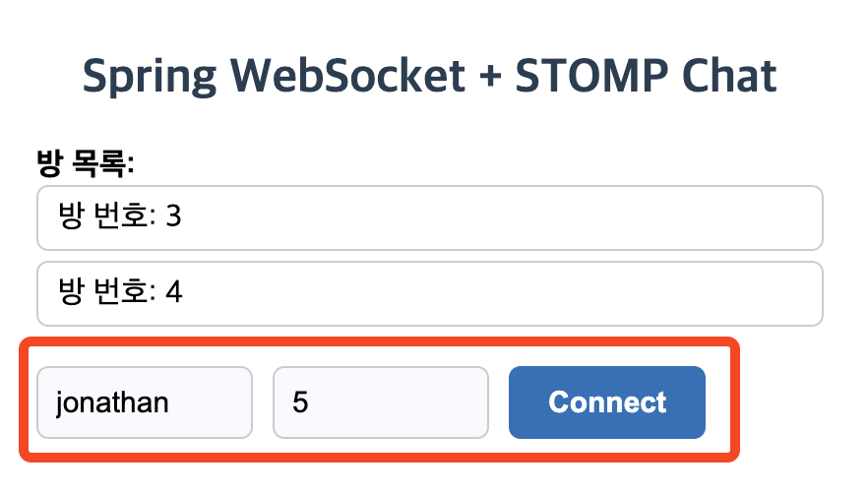
Task: Click the word STOMP in the title
Action: [591, 76]
